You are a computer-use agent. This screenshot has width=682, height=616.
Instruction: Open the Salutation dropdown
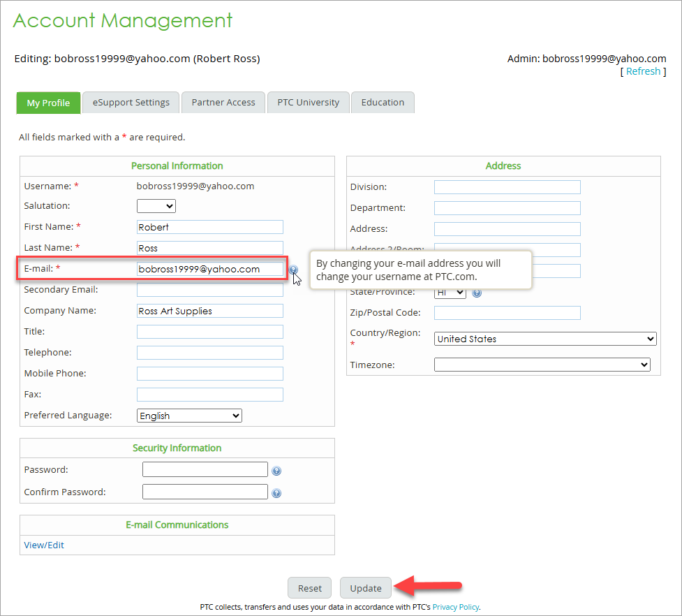coord(156,206)
